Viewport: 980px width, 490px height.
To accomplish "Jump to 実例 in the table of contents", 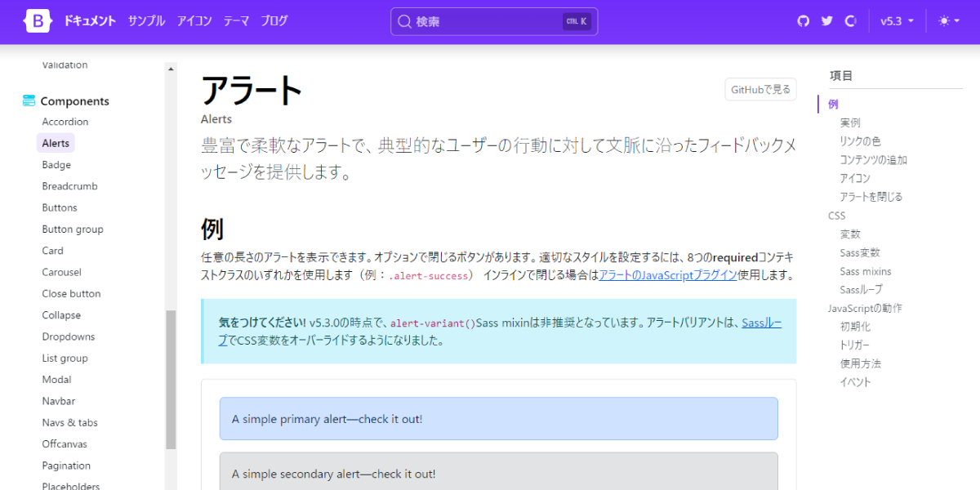I will click(x=850, y=122).
